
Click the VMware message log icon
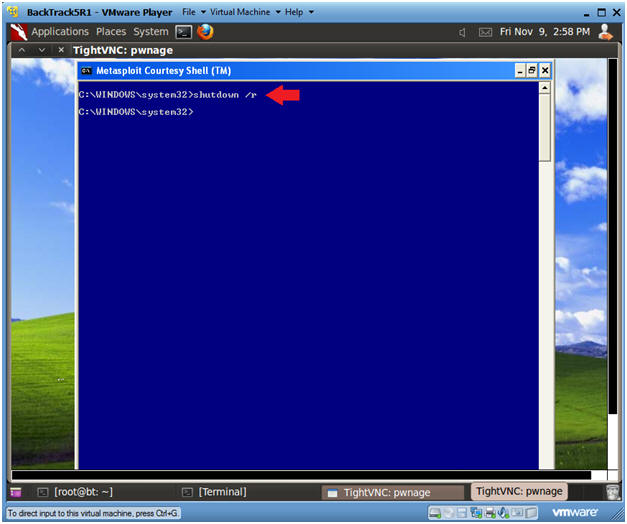tap(531, 512)
